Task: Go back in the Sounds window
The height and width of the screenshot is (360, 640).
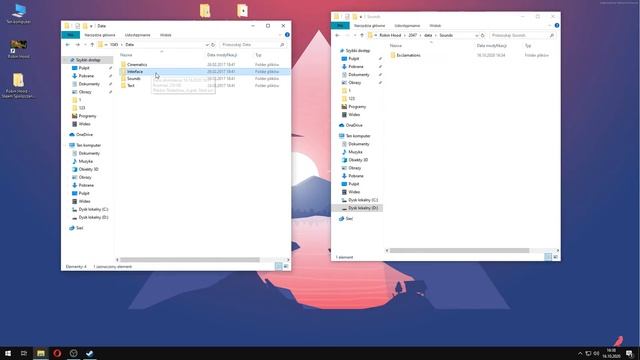Action: pos(338,36)
